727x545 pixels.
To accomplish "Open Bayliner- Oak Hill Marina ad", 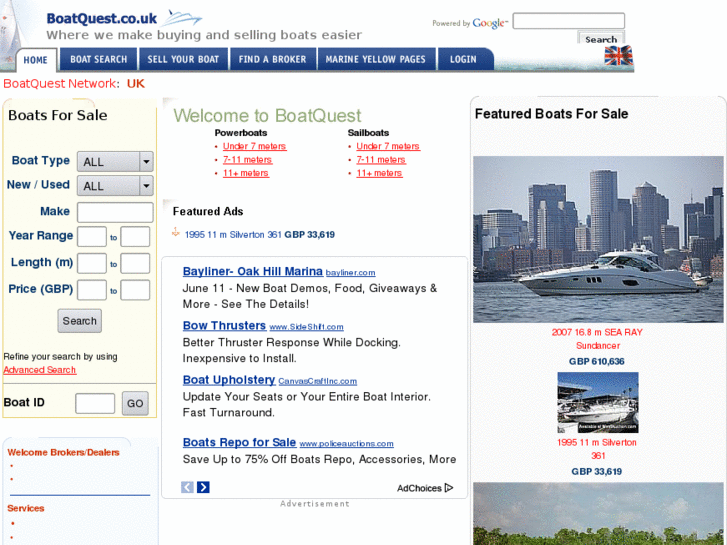I will (253, 271).
